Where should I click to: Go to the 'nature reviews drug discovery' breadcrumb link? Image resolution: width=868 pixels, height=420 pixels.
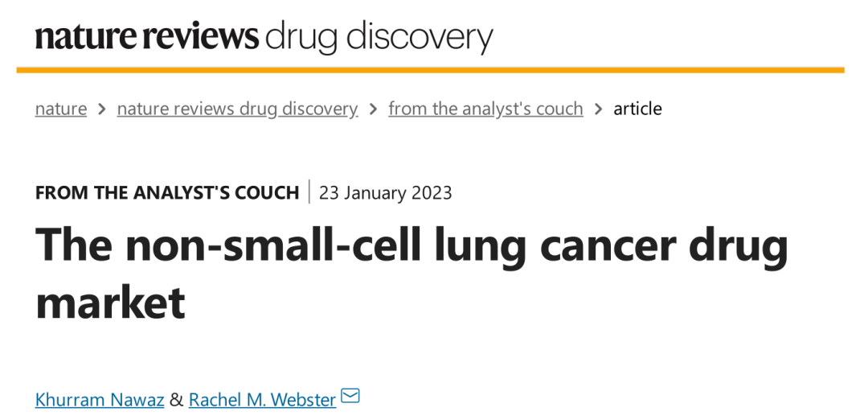[237, 109]
